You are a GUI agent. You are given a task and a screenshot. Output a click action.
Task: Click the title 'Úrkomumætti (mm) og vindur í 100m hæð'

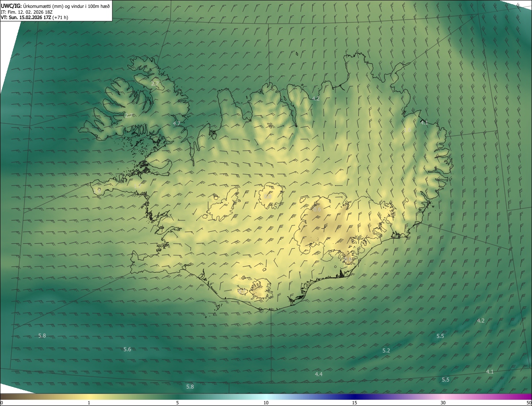click(66, 6)
